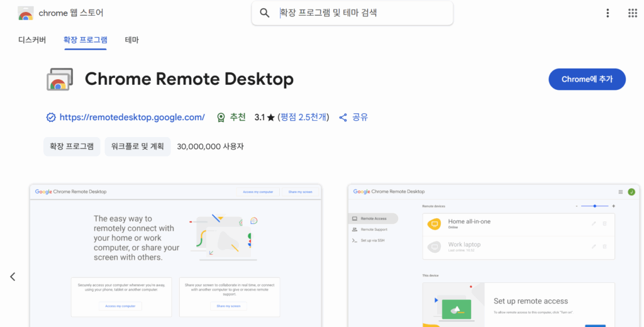Viewport: 644px width, 327px height.
Task: Click apps grid icon in second screenshot
Action: click(621, 192)
